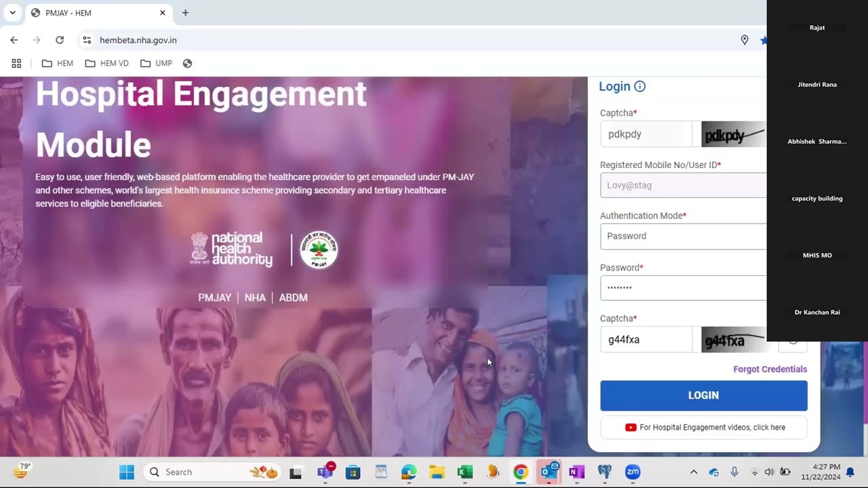This screenshot has width=868, height=488.
Task: Click the LOGIN button
Action: click(703, 395)
